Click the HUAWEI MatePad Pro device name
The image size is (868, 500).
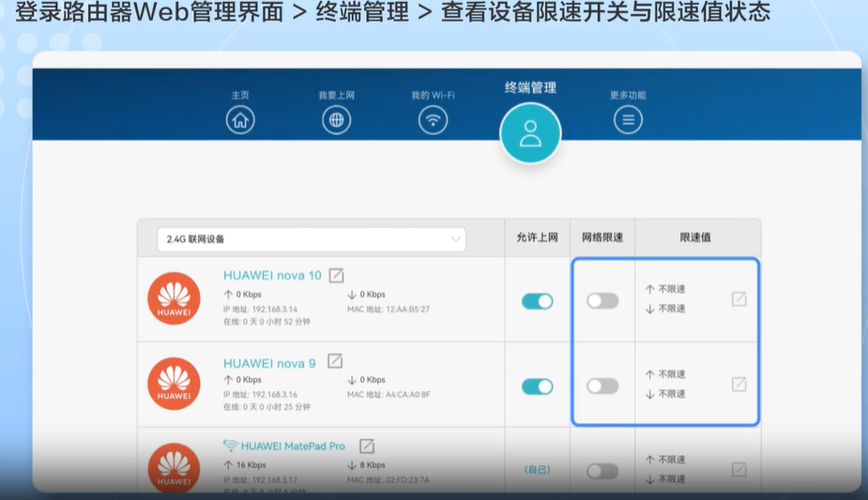(x=293, y=447)
